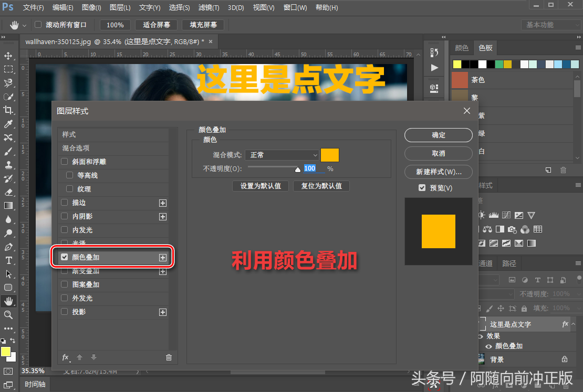
Task: Click the 不透明度 value field
Action: (314, 168)
